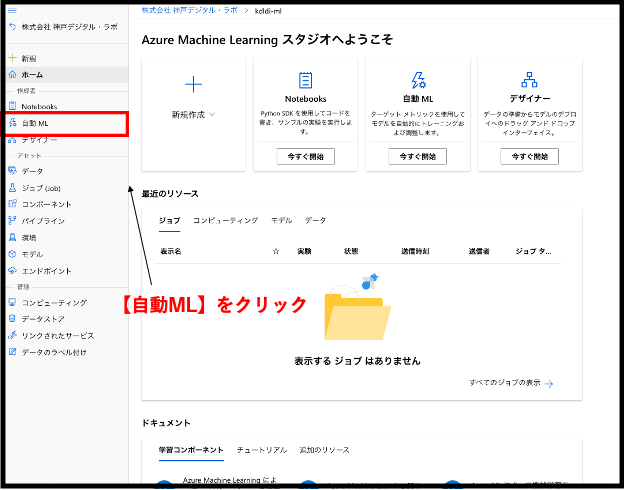The image size is (624, 490).
Task: Click the Azure Machine Learning によ document link
Action: (230, 480)
